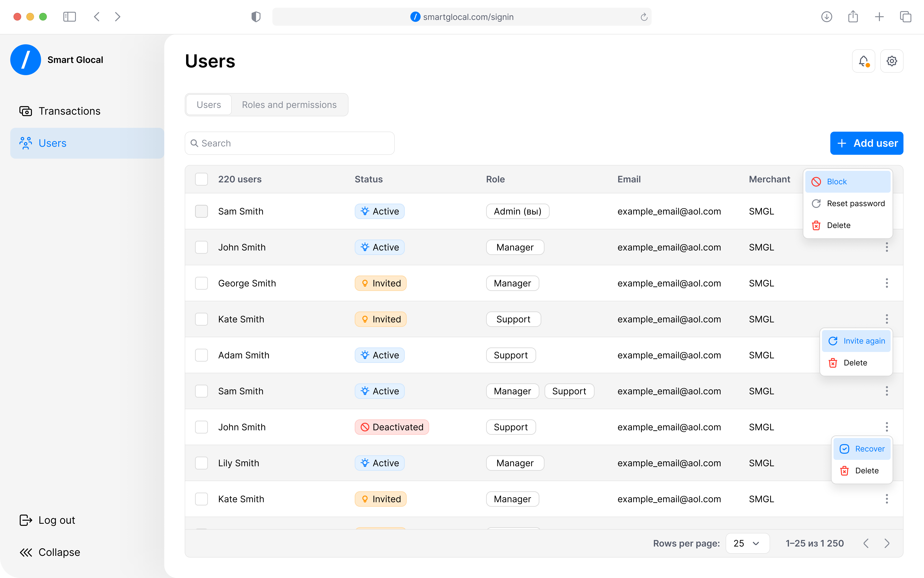
Task: Choose Recover in the context menu
Action: pos(862,449)
